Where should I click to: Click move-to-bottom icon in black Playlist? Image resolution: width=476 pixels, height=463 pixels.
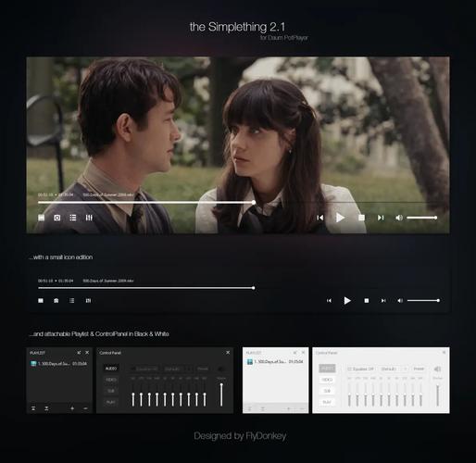click(46, 408)
